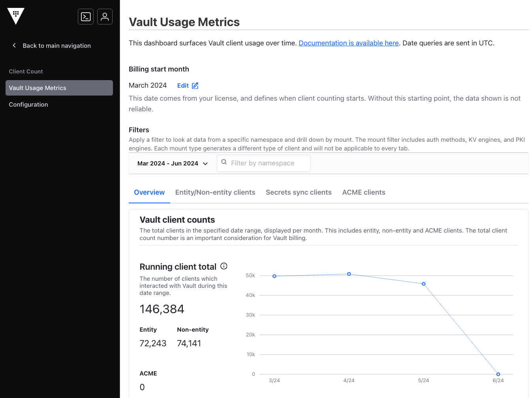This screenshot has width=532, height=398.
Task: Click the 146,384 total value
Action: pyautogui.click(x=162, y=309)
